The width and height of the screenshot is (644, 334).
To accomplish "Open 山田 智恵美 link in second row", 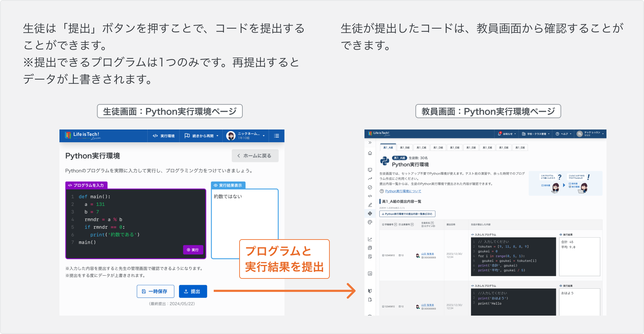I will (x=427, y=305).
